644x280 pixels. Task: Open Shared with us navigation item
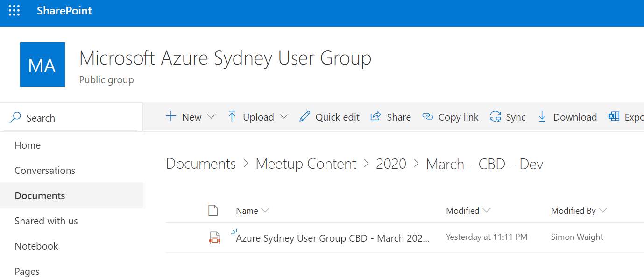click(x=46, y=221)
